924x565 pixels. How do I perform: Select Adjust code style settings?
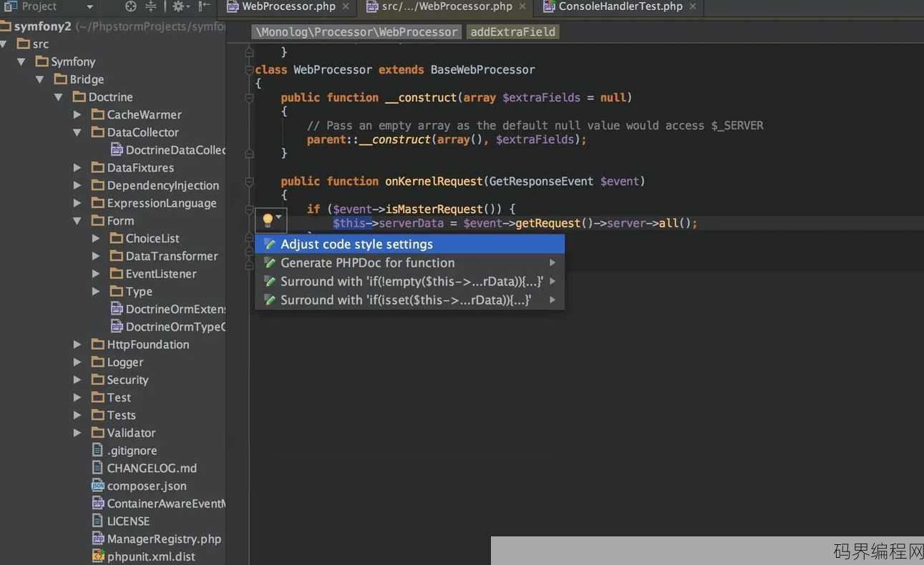point(409,244)
